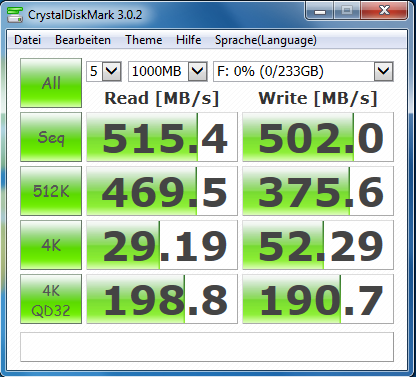
Task: Run the 4K random test
Action: 51,245
